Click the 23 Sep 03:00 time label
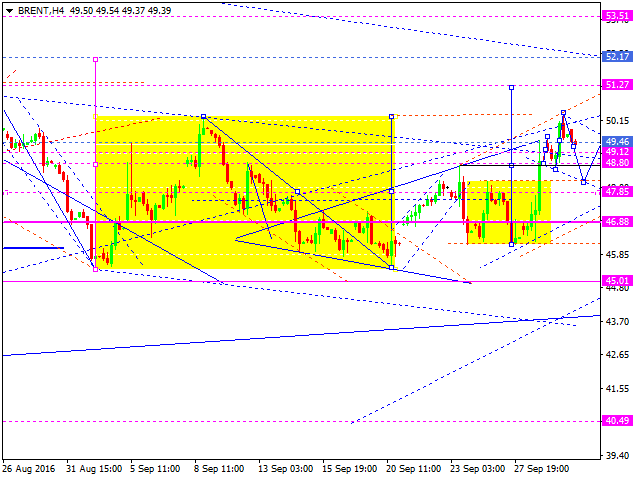Screen dimensions: 640x480 tap(478, 469)
